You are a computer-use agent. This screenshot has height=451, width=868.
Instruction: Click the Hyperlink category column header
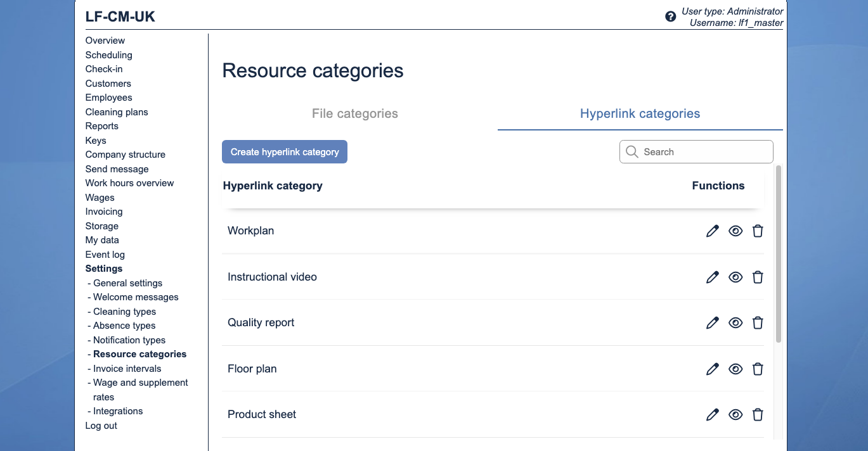tap(273, 186)
